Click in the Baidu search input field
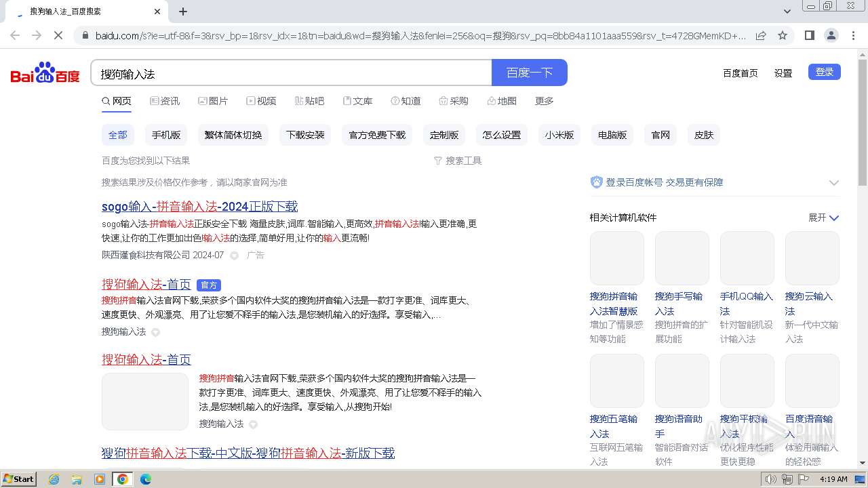 click(x=292, y=73)
